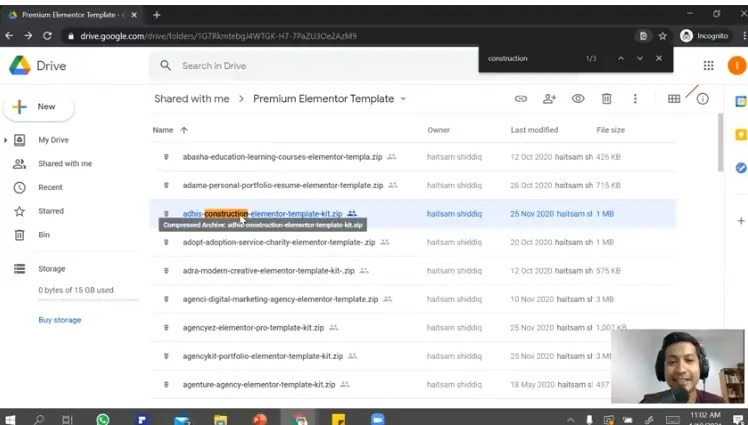
Task: Open Starred in sidebar
Action: [x=51, y=211]
